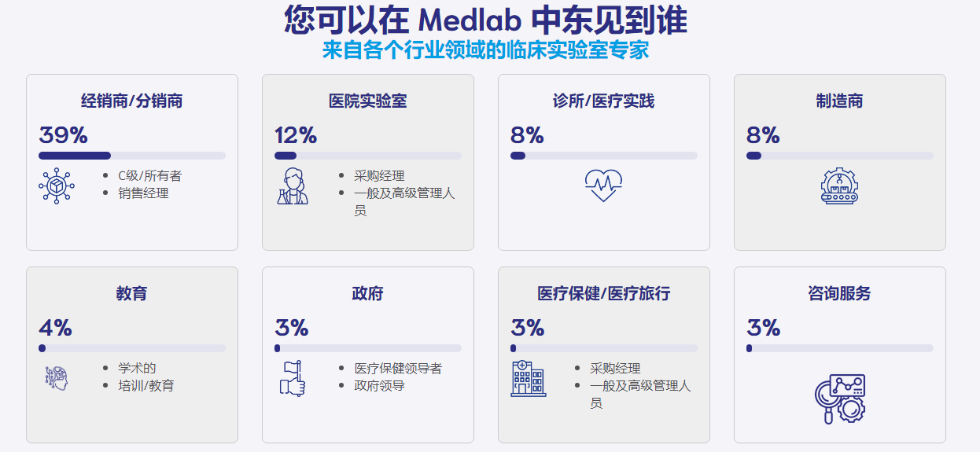The height and width of the screenshot is (452, 980).
Task: Click the hospital building icon in 医疗保健/医疗旅行
Action: (528, 378)
